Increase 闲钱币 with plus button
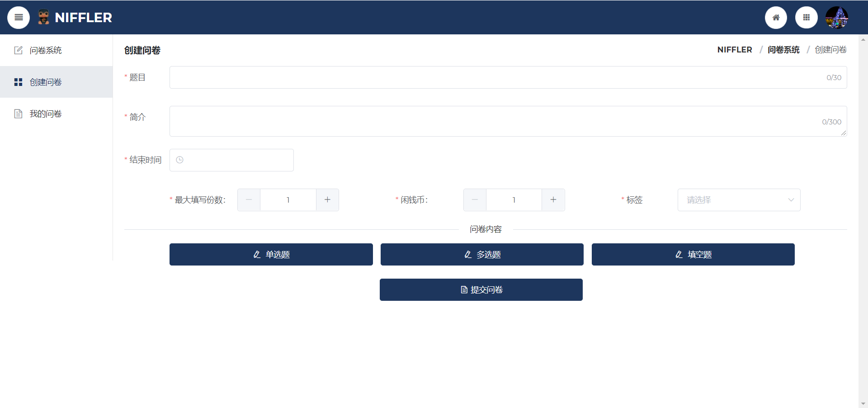This screenshot has height=408, width=868. pyautogui.click(x=553, y=200)
